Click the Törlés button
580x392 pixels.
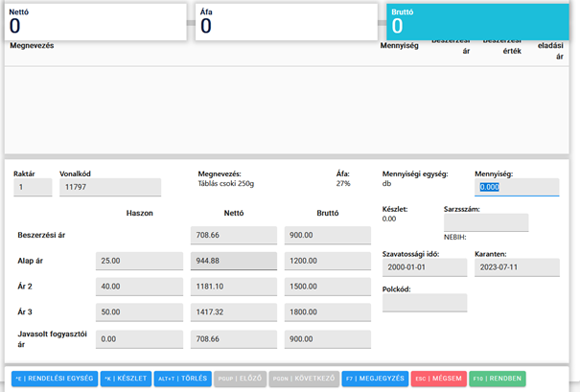click(x=182, y=379)
